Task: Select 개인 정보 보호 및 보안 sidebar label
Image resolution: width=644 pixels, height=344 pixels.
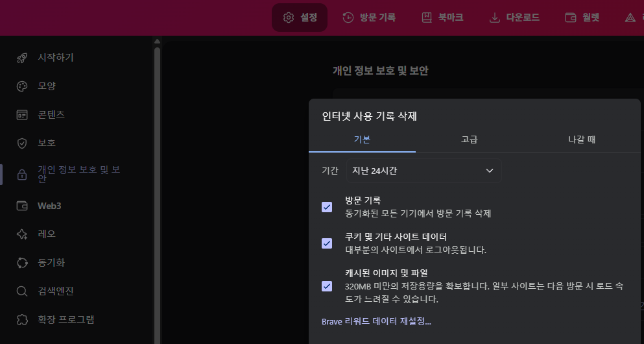Action: point(79,174)
